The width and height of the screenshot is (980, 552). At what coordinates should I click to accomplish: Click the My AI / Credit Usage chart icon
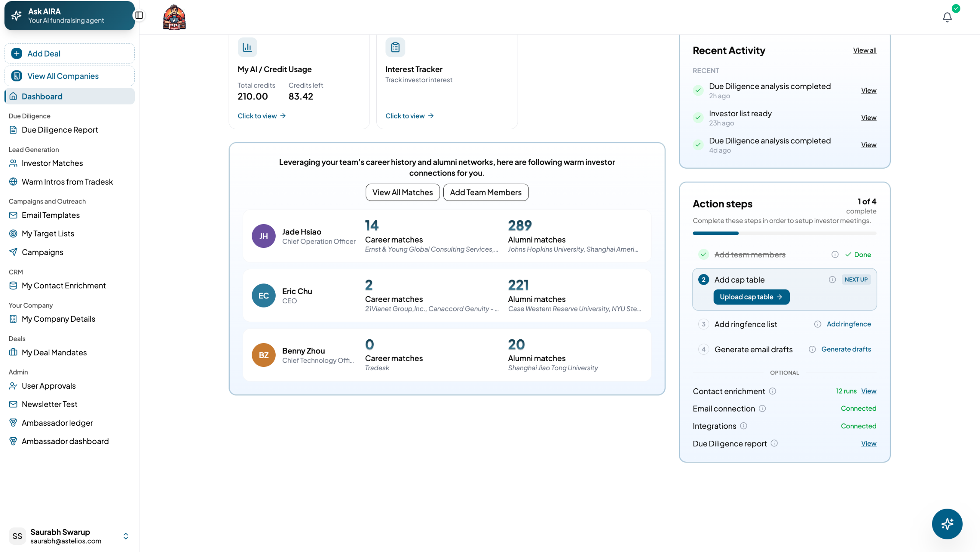(247, 47)
